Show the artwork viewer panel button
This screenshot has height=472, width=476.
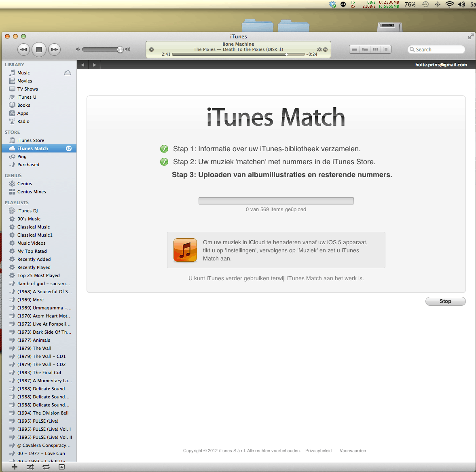[61, 467]
